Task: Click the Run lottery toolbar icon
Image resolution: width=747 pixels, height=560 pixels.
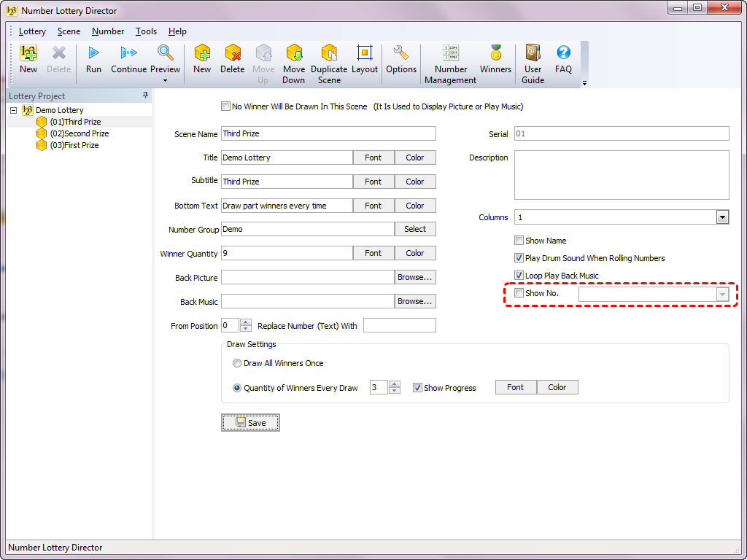Action: coord(93,53)
